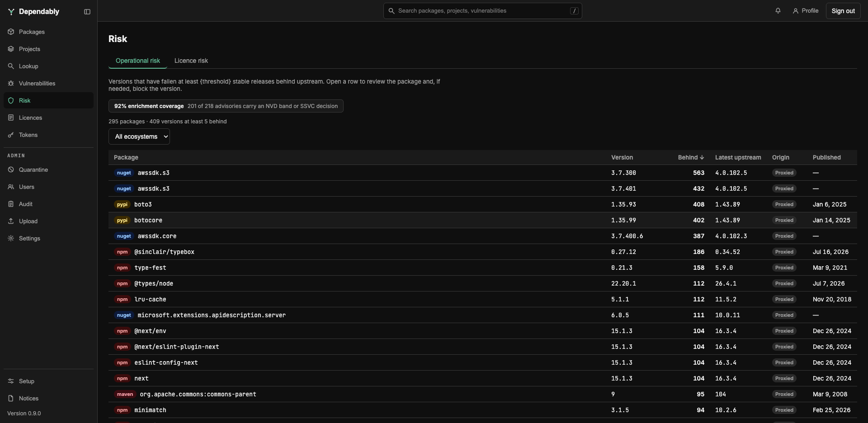Click published date Mar 9, 2008
Screen dimensions: 868x423
tap(830, 394)
